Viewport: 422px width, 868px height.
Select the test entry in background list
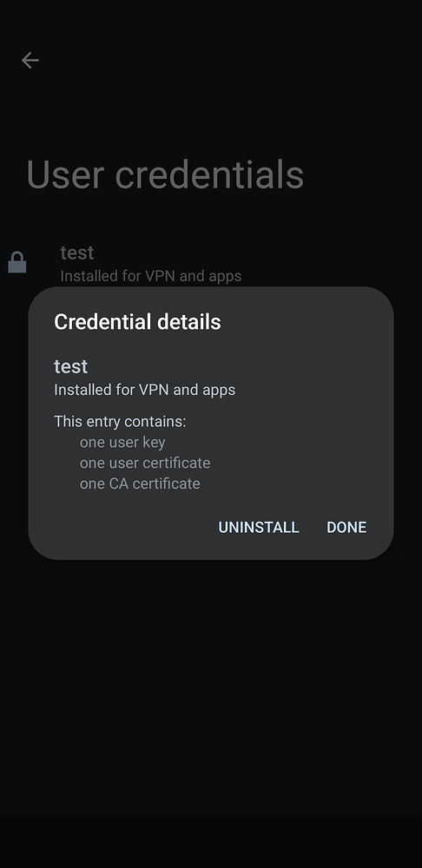pos(211,264)
